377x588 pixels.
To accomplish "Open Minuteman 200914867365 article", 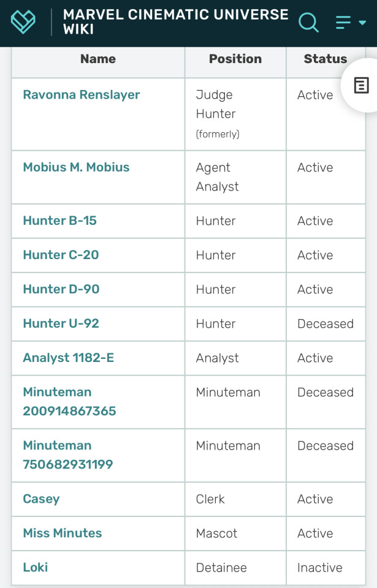I will click(x=69, y=402).
